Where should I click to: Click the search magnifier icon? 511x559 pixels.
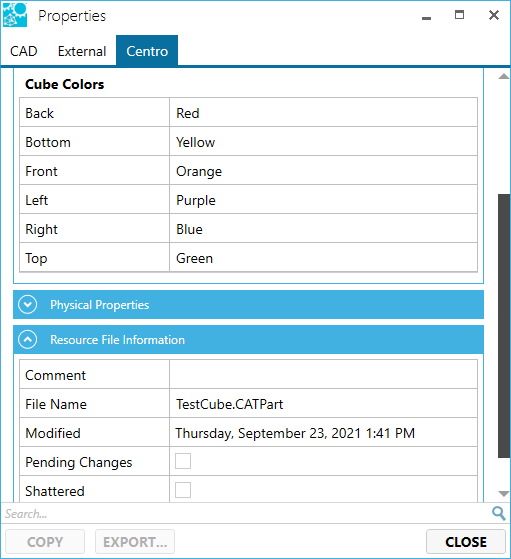click(x=499, y=513)
